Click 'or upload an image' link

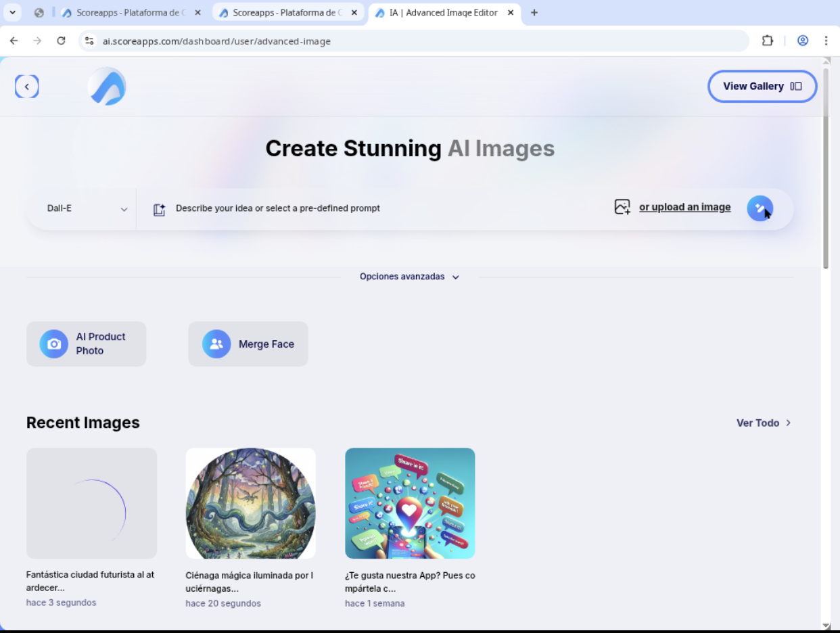(x=684, y=208)
